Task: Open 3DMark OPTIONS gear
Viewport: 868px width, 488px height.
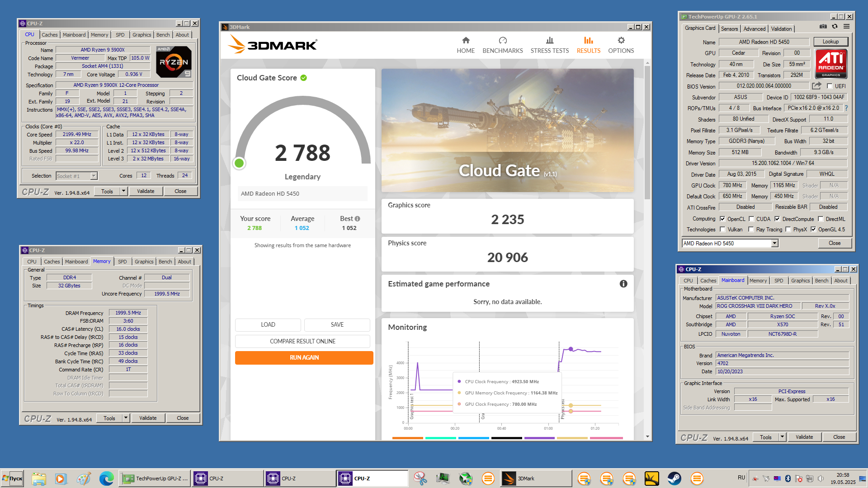Action: [621, 45]
